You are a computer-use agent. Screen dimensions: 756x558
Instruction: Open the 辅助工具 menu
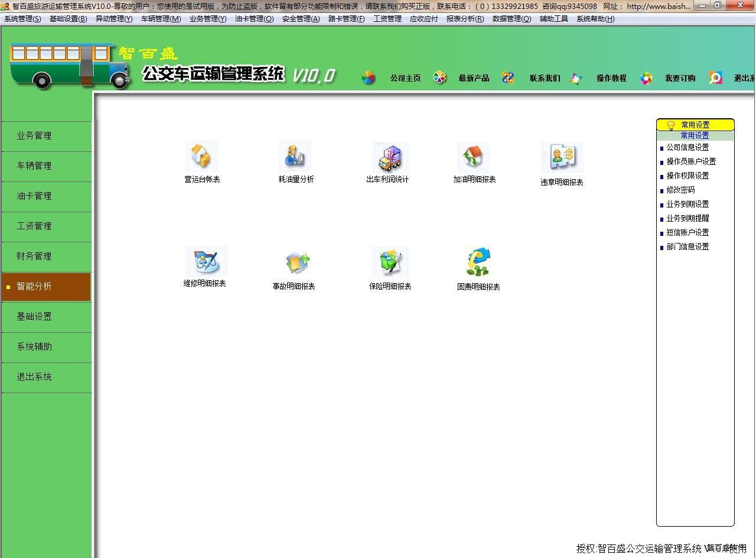point(554,19)
